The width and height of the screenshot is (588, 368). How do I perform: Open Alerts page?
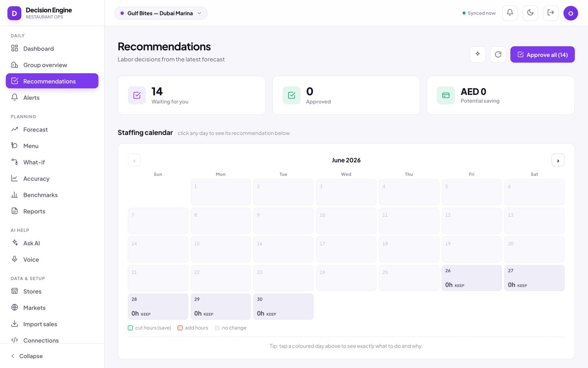52,98
